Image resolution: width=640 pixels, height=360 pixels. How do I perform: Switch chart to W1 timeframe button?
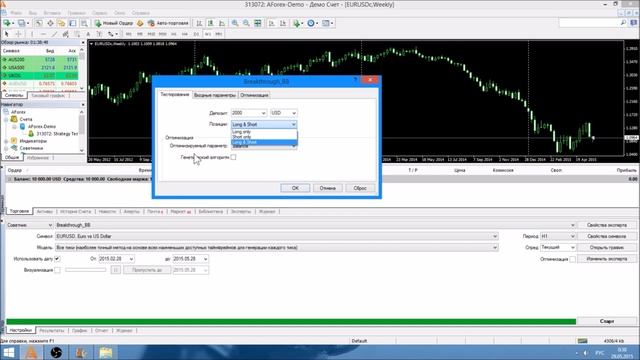click(x=208, y=34)
